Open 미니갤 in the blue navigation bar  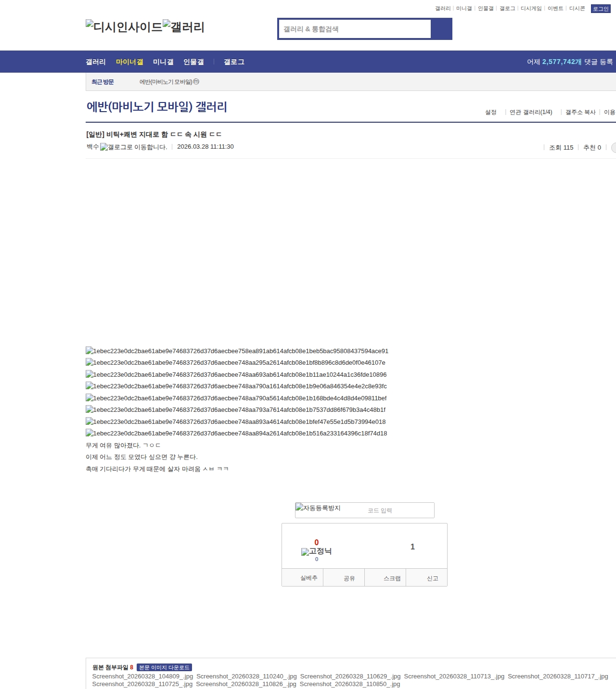[x=163, y=62]
